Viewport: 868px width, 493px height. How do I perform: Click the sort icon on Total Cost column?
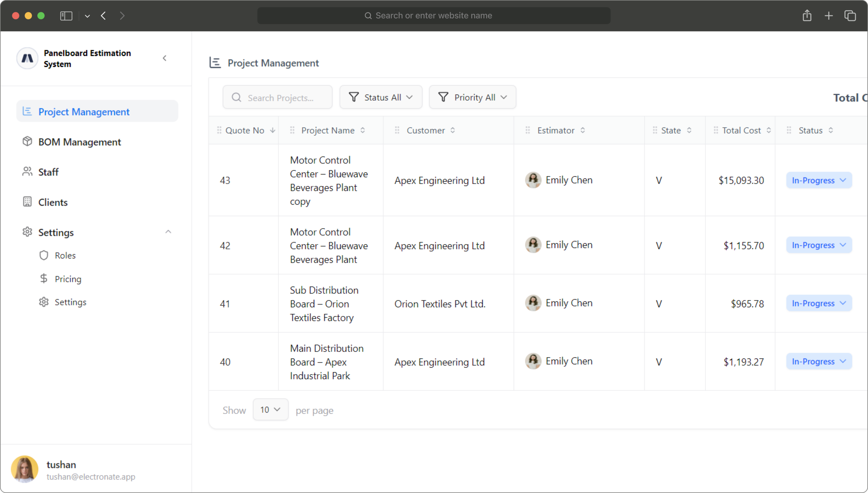click(769, 130)
